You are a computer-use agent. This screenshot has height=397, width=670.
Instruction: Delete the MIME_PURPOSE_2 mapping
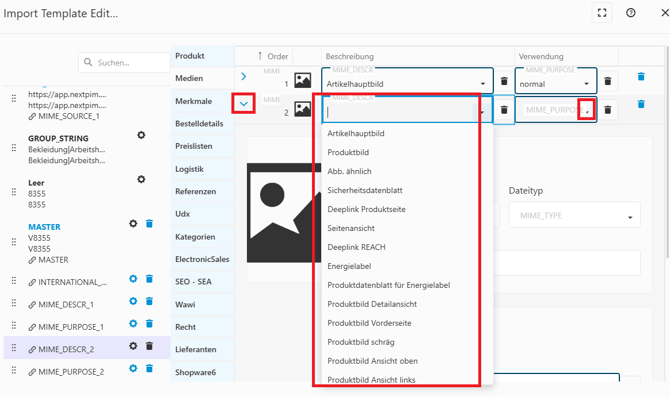click(x=149, y=368)
